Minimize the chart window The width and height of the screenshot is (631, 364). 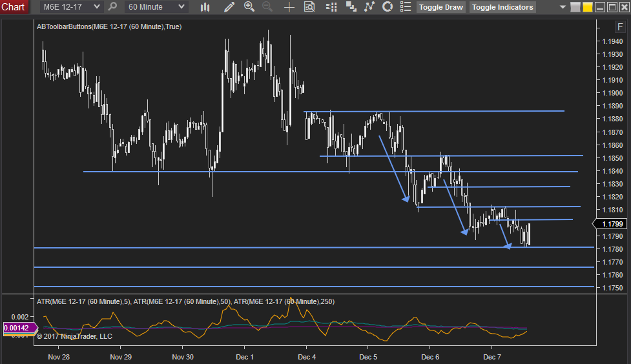(x=599, y=7)
